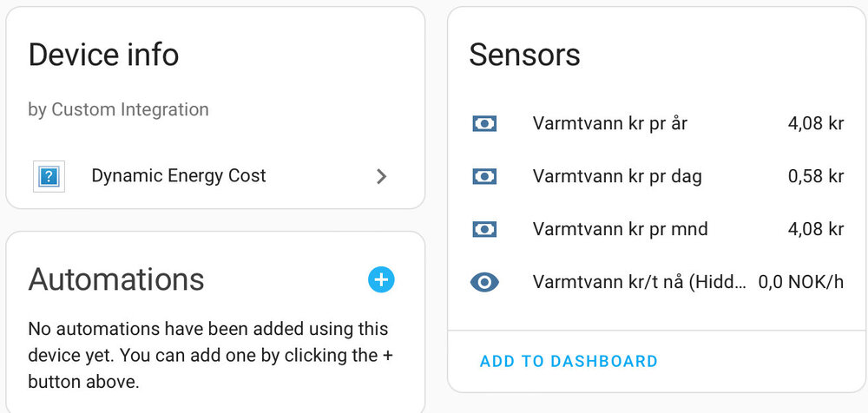
Task: Open the chevron next to Dynamic Energy Cost
Action: (x=381, y=176)
